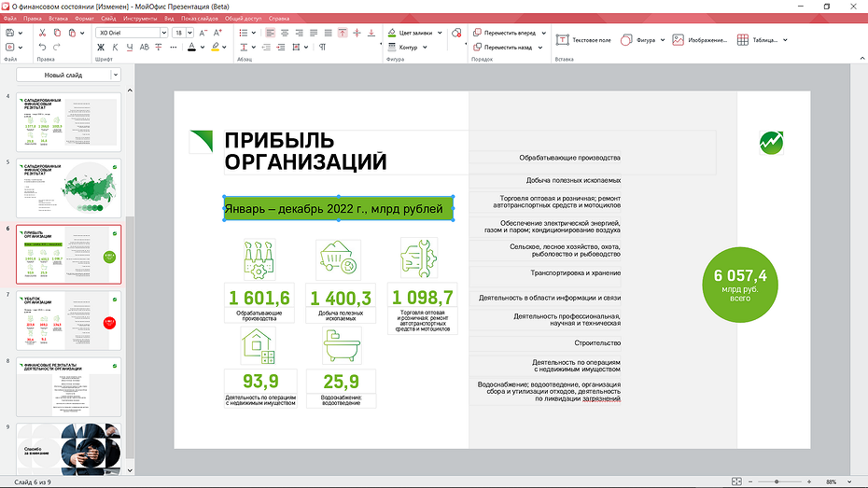868x488 pixels.
Task: Click the slide layout icon in status bar
Action: (x=736, y=481)
